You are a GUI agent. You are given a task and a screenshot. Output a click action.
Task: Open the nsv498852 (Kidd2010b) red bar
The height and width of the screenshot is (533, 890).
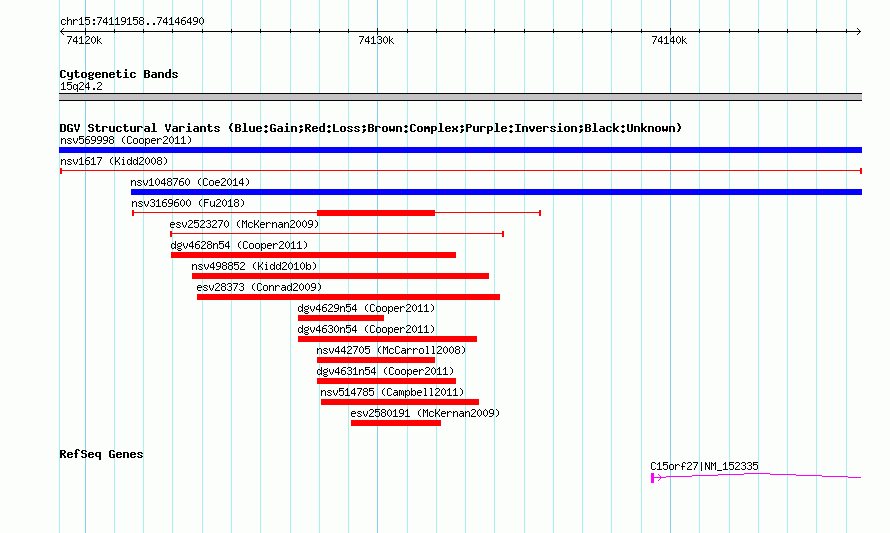tap(340, 276)
